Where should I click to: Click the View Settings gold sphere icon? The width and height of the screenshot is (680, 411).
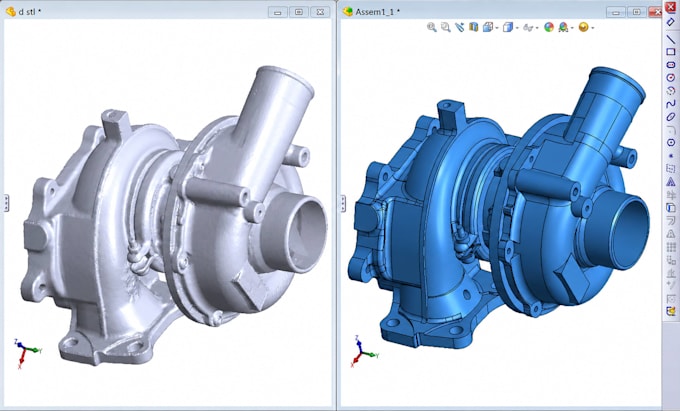point(583,27)
